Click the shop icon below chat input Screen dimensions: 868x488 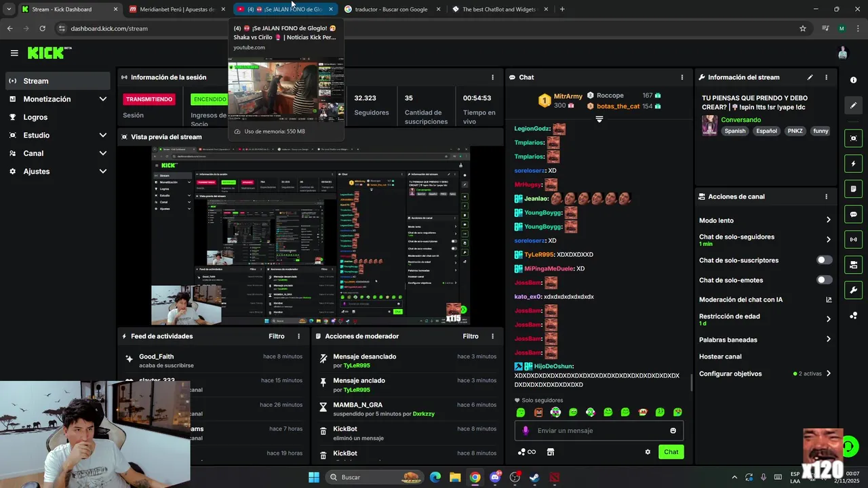coord(551,452)
